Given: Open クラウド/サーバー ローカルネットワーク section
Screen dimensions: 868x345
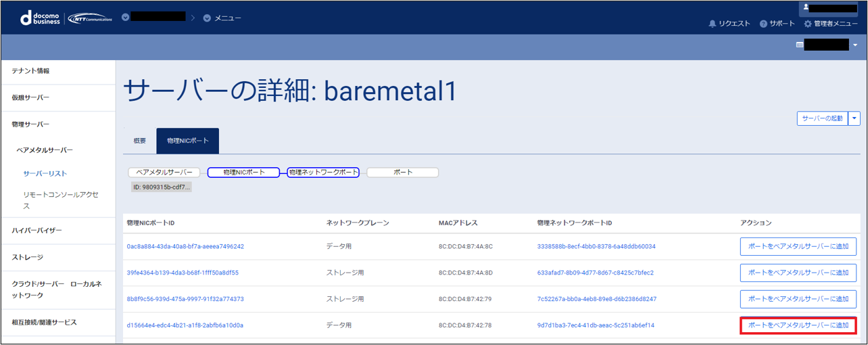Looking at the screenshot, I should pyautogui.click(x=58, y=290).
